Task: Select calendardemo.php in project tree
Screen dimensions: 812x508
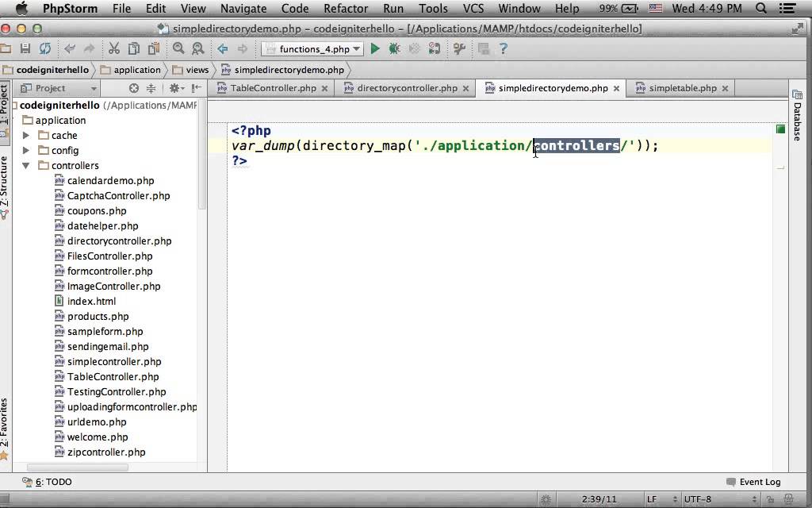Action: pos(110,180)
